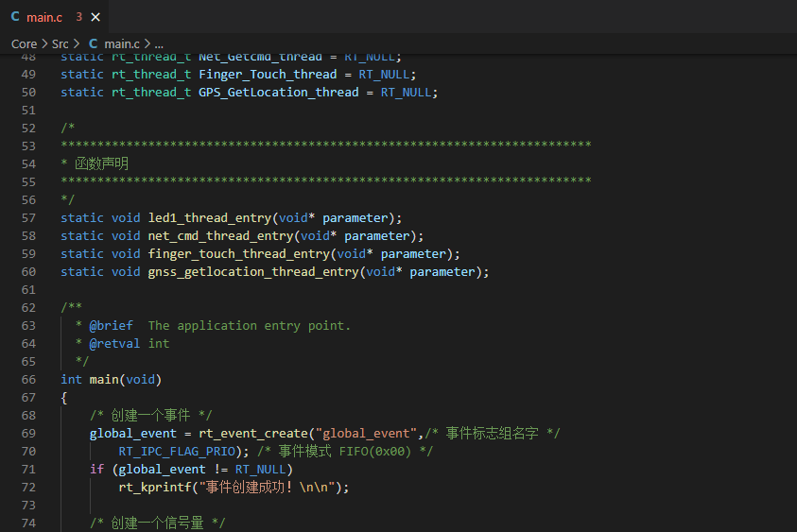Click the @retval doc tag

pos(114,344)
